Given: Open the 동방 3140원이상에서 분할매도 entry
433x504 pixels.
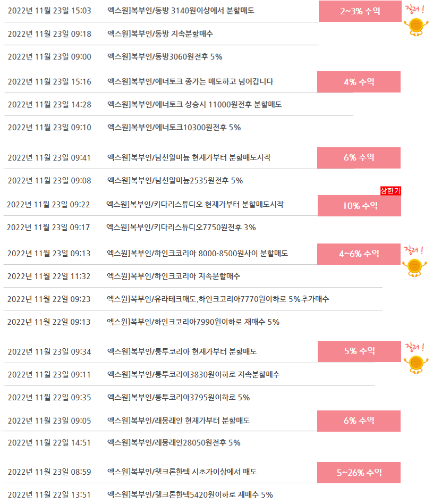Looking at the screenshot, I should coord(181,11).
